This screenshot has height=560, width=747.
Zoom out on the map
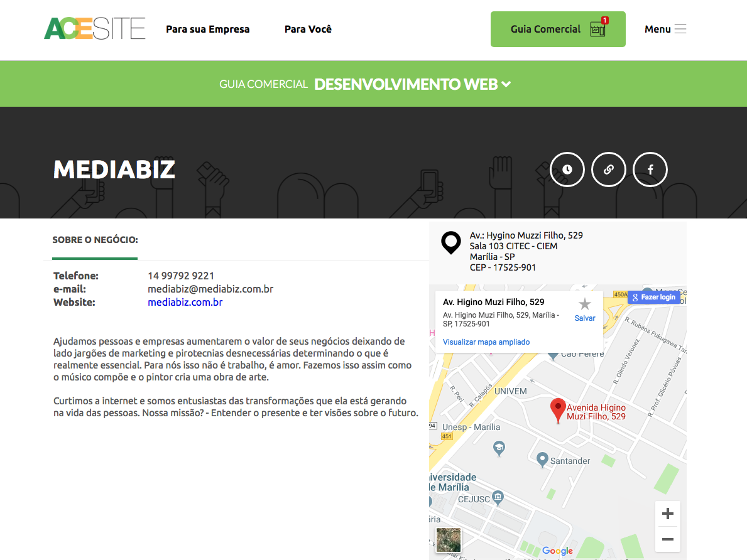(x=667, y=539)
